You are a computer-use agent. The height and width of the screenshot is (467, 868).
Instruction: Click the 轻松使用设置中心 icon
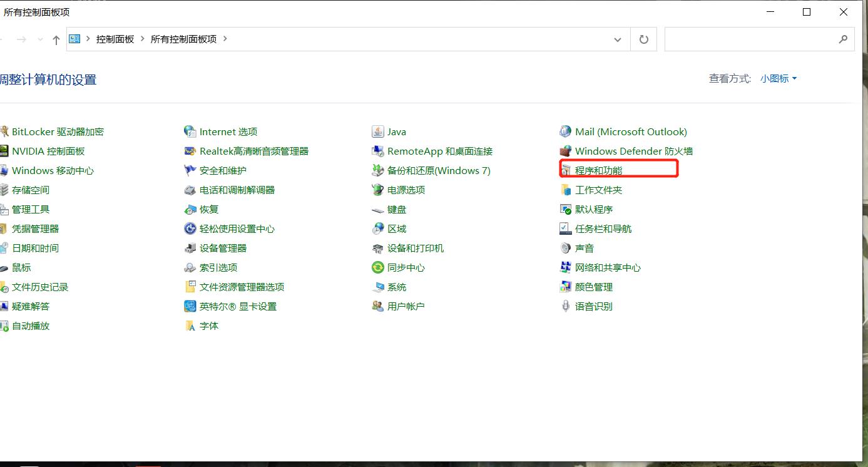190,228
